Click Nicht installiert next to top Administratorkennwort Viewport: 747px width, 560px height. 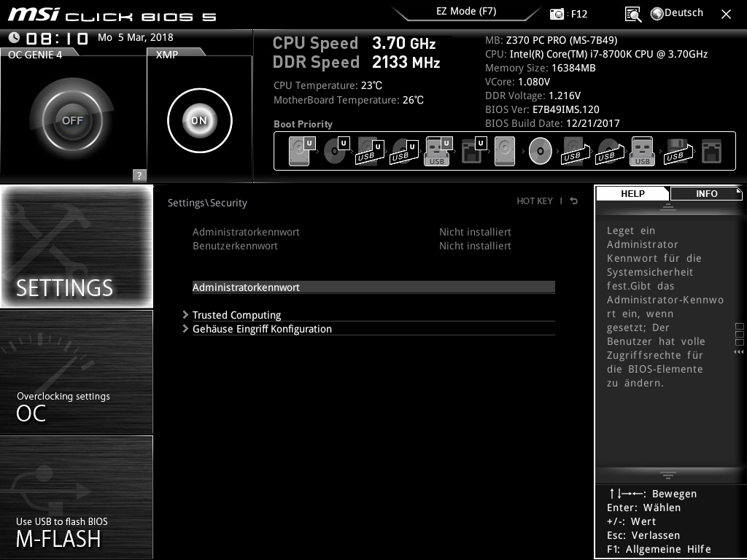click(x=475, y=232)
